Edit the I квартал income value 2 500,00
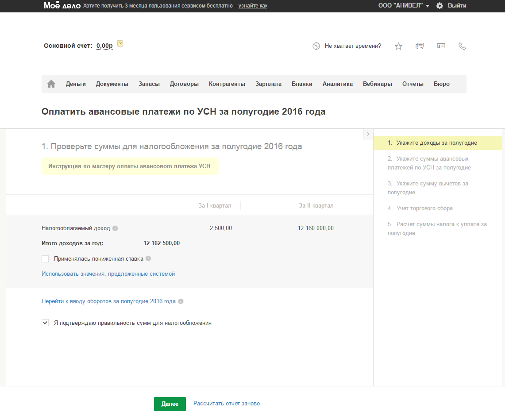 pos(220,228)
